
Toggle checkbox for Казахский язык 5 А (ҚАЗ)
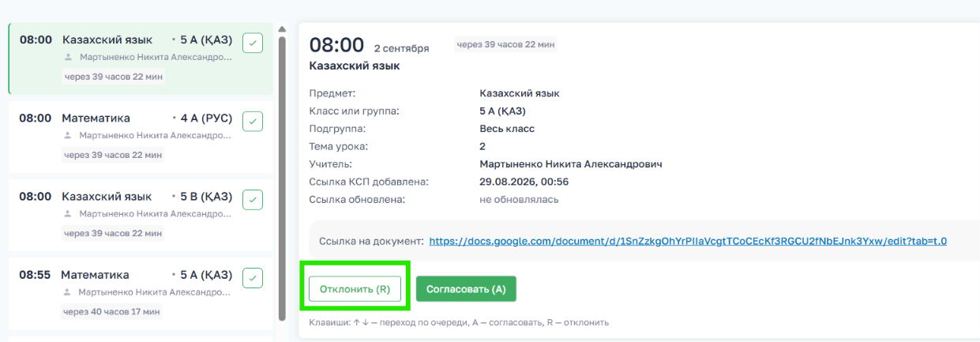click(253, 43)
